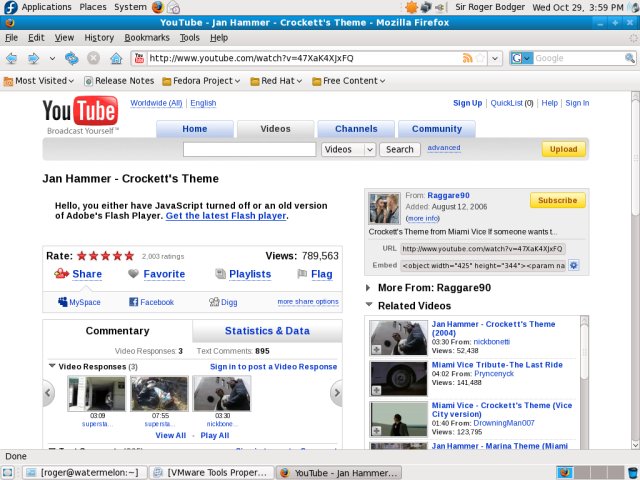
Task: Open the Free Content bookmarks folder
Action: click(349, 81)
